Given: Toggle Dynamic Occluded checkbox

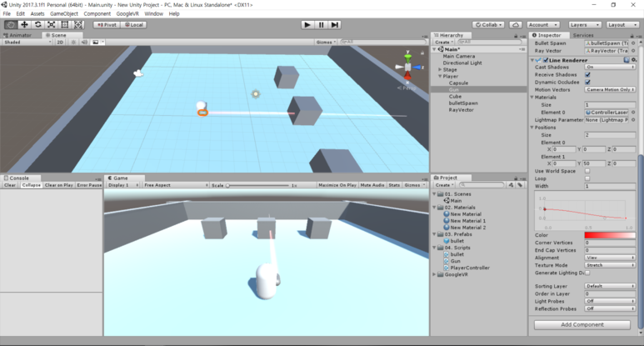Looking at the screenshot, I should (x=587, y=83).
